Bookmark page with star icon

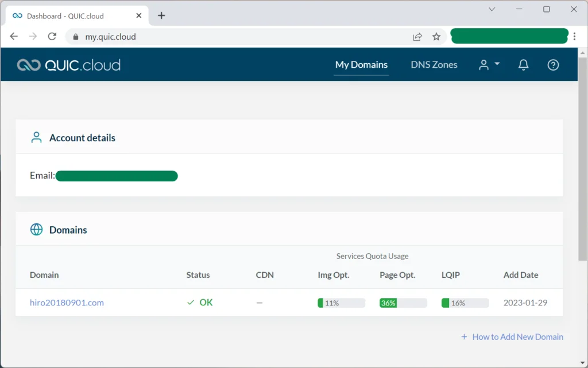click(x=436, y=37)
